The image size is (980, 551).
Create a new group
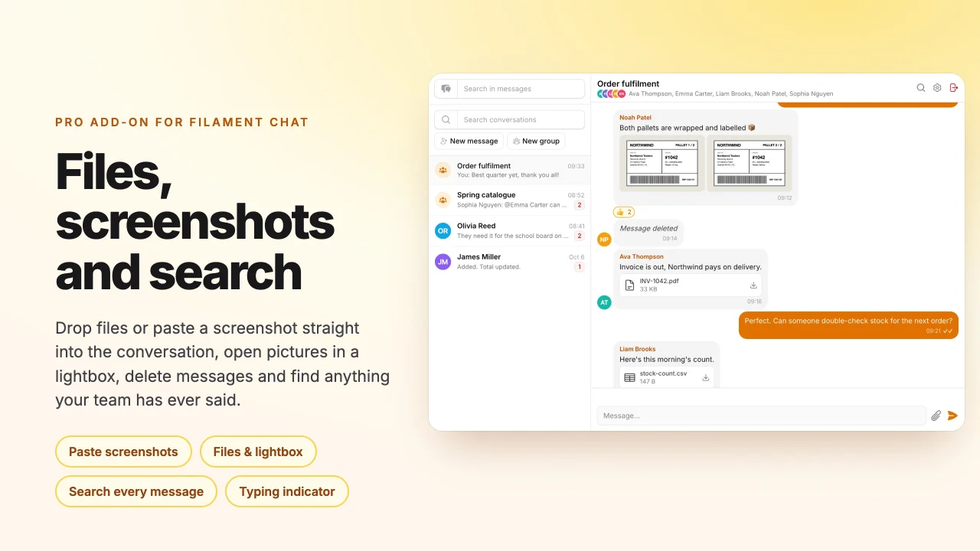[536, 141]
